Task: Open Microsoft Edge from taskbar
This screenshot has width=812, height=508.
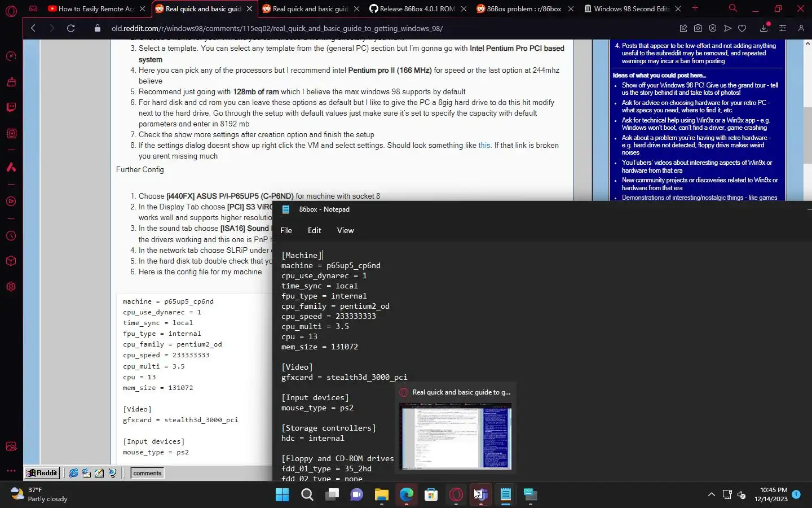Action: [407, 495]
